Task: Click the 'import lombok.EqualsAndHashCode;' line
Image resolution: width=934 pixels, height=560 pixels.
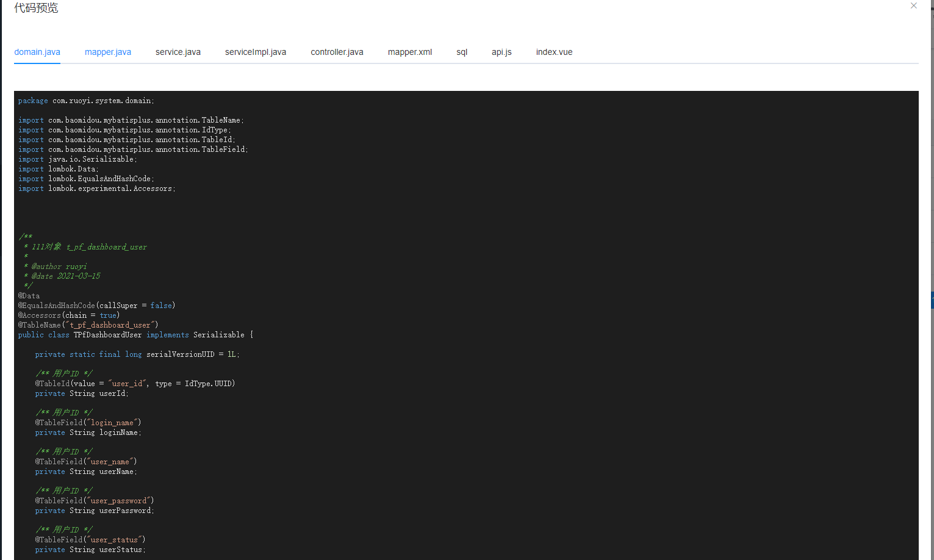Action: click(86, 179)
